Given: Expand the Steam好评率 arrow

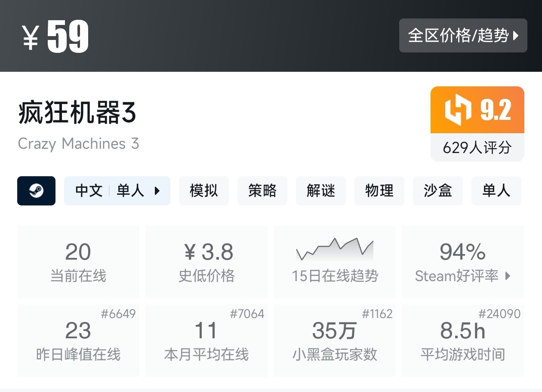Looking at the screenshot, I should click(508, 276).
